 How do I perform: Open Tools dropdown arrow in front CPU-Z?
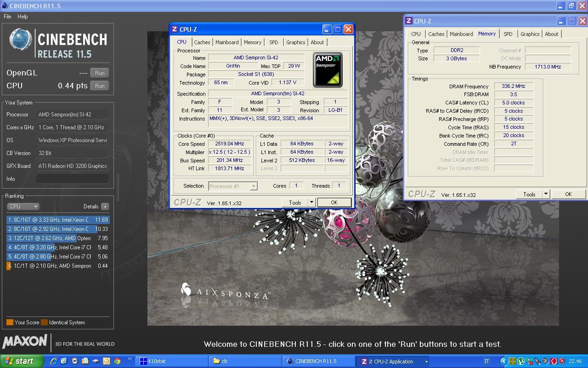(x=311, y=202)
